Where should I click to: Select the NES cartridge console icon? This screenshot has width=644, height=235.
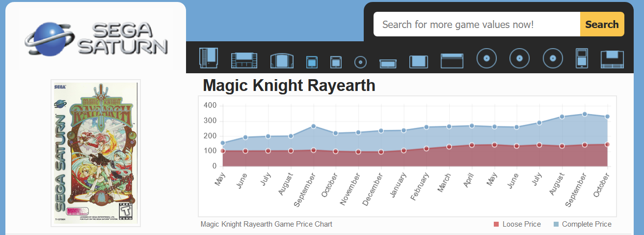pyautogui.click(x=208, y=58)
